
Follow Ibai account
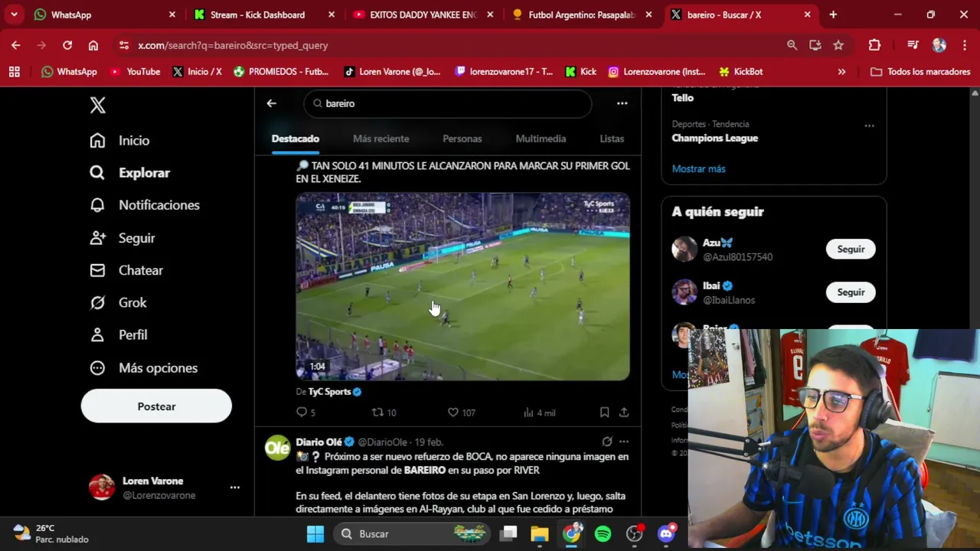coord(851,292)
